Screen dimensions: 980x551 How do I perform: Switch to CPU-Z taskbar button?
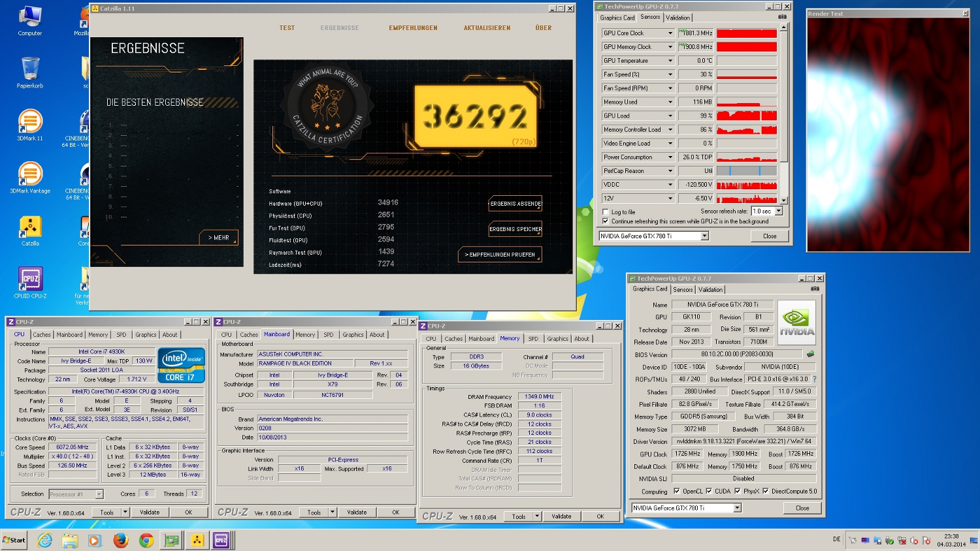221,540
